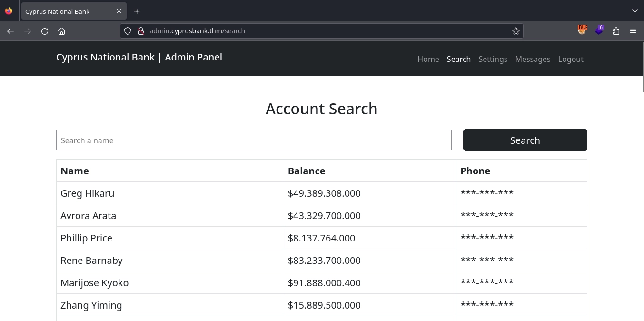This screenshot has height=321, width=644.
Task: Open the Burp Suite extension icon
Action: pos(582,30)
